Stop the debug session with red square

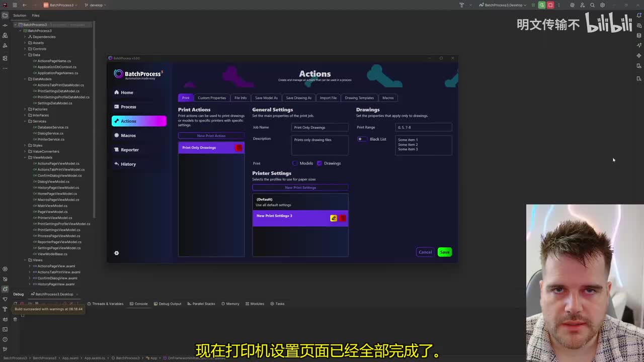coord(550,5)
